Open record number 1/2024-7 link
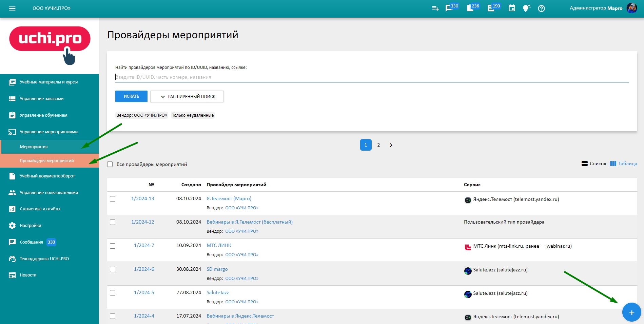 point(144,245)
